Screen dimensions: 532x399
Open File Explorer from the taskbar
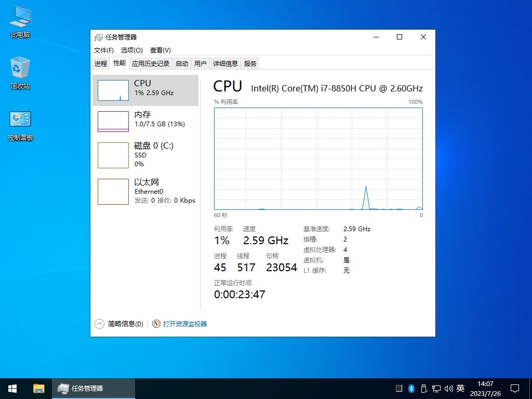(38, 388)
